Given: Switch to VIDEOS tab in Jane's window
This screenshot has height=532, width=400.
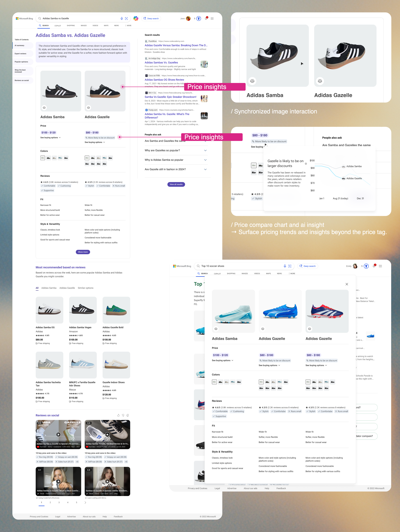Looking at the screenshot, I should [95, 26].
